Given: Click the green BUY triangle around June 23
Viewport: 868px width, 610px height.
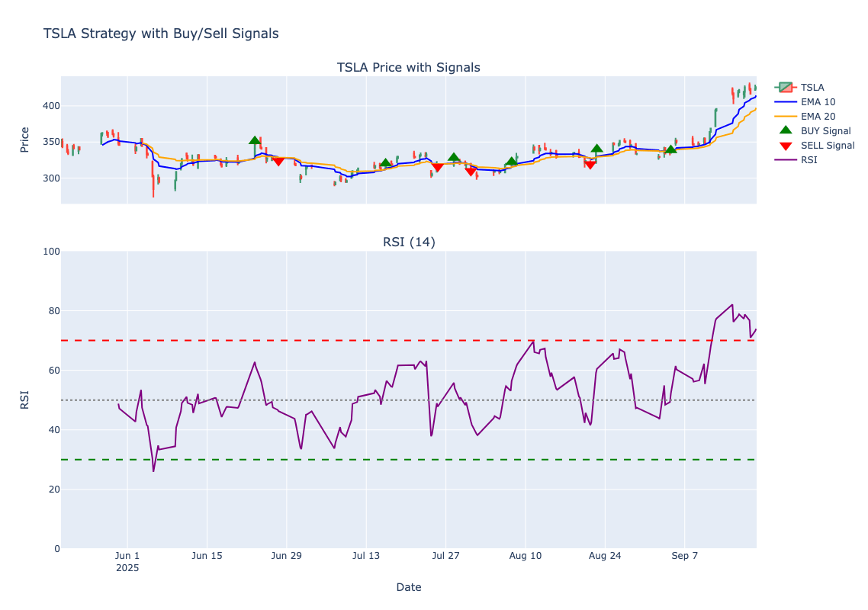Looking at the screenshot, I should point(255,140).
